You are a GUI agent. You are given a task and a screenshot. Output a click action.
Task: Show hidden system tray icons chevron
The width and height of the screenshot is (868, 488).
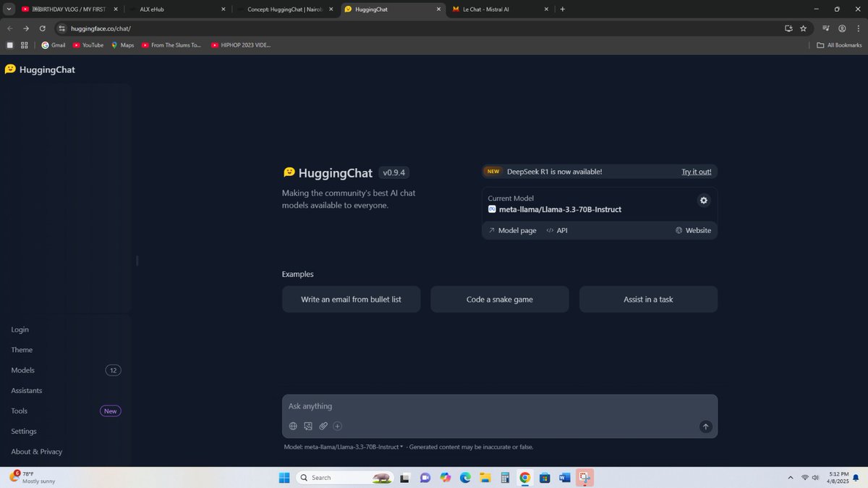[790, 478]
